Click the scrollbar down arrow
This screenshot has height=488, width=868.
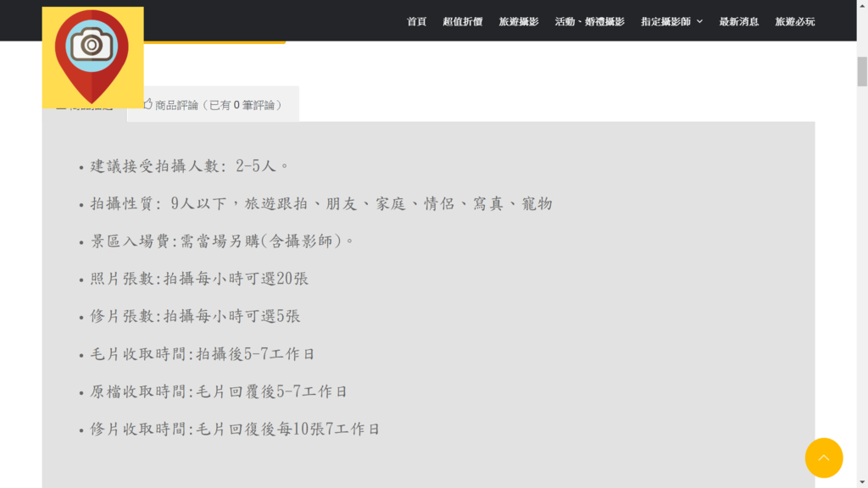click(862, 481)
